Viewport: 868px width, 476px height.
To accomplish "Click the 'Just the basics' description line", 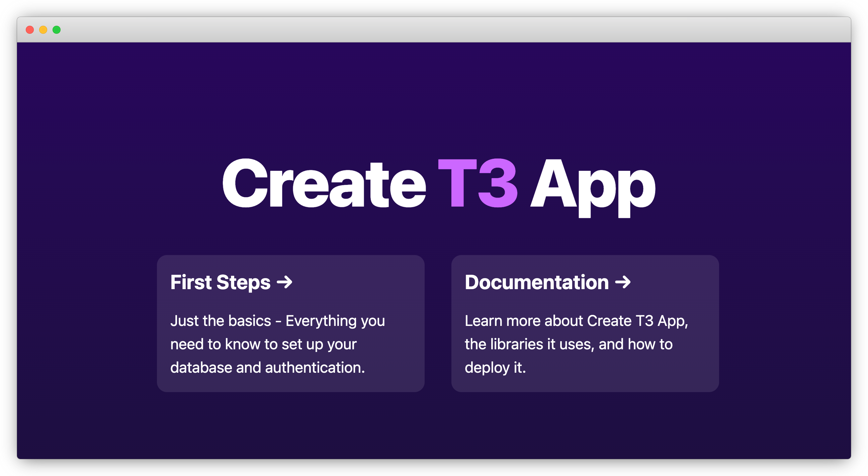I will 277,321.
